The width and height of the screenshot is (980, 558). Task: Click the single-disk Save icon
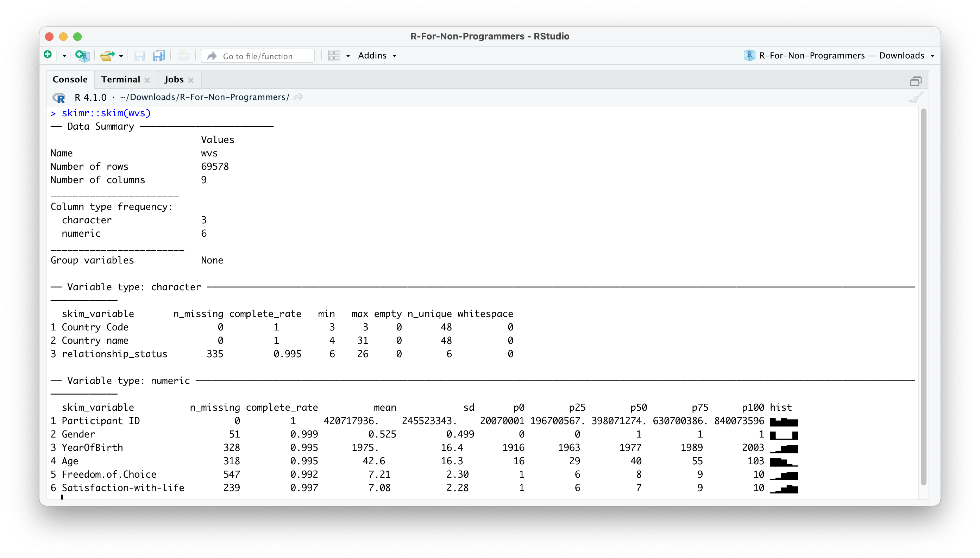139,56
